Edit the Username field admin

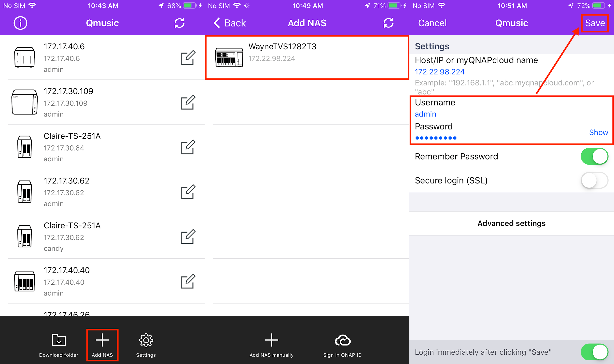pyautogui.click(x=425, y=114)
